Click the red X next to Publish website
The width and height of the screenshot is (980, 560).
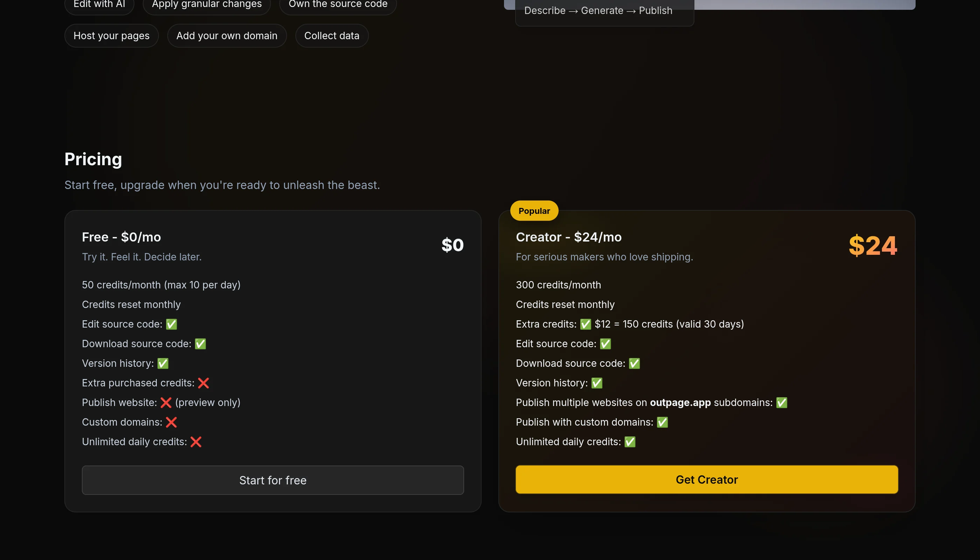pyautogui.click(x=166, y=403)
